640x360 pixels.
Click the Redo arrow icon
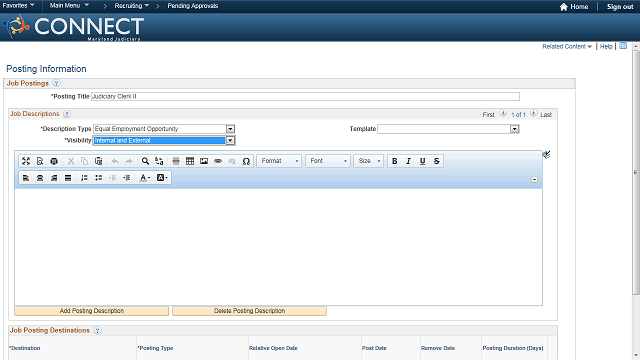[129, 161]
